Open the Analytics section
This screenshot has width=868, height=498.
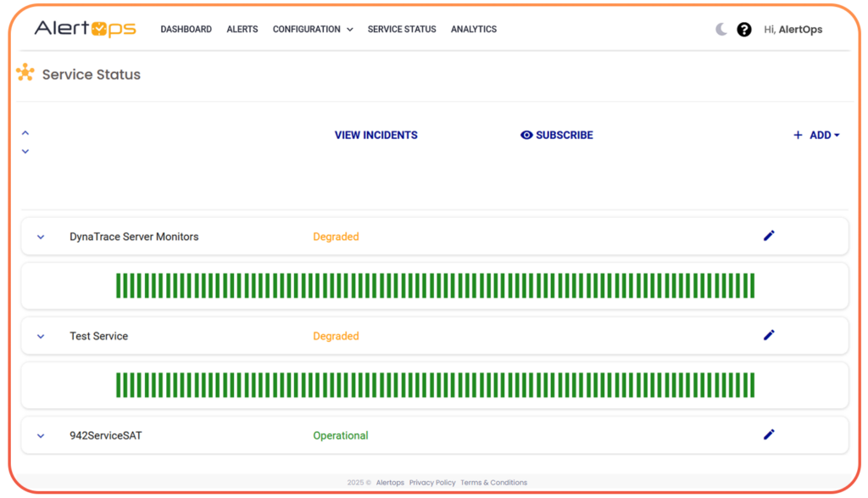[473, 29]
